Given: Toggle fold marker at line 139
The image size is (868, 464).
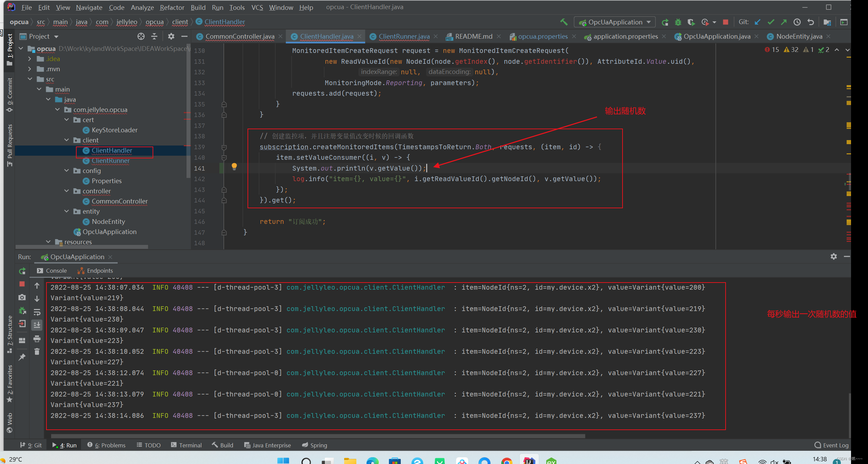Looking at the screenshot, I should 224,147.
